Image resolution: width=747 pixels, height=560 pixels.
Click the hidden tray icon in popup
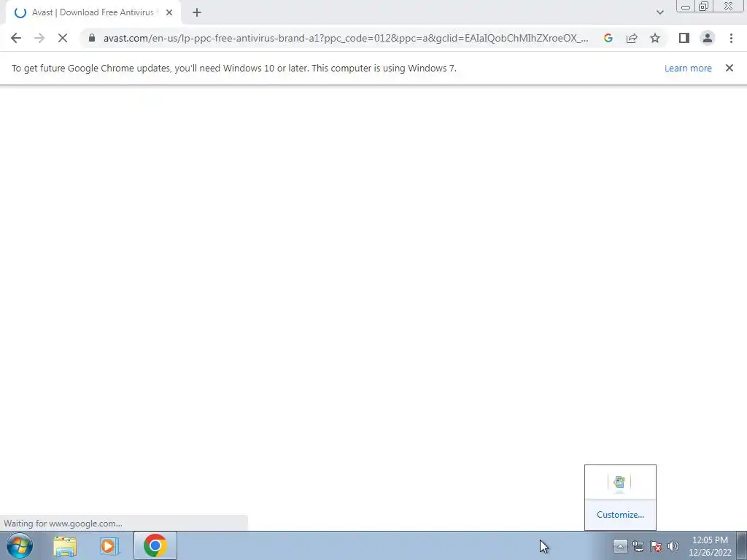[619, 483]
